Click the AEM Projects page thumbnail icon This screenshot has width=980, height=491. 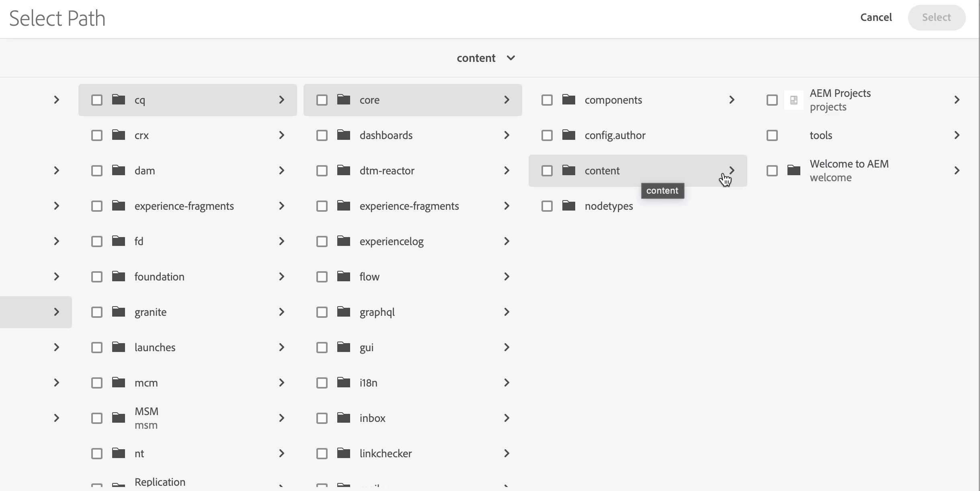point(793,100)
